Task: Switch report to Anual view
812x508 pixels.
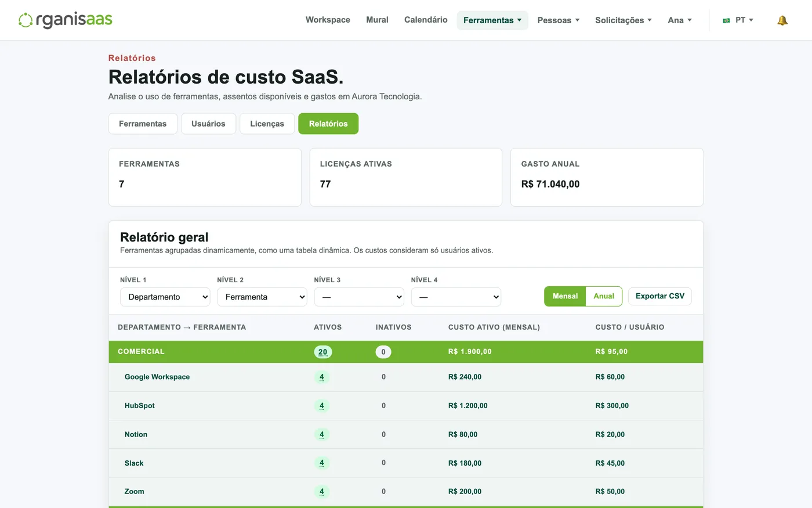Action: pyautogui.click(x=604, y=296)
